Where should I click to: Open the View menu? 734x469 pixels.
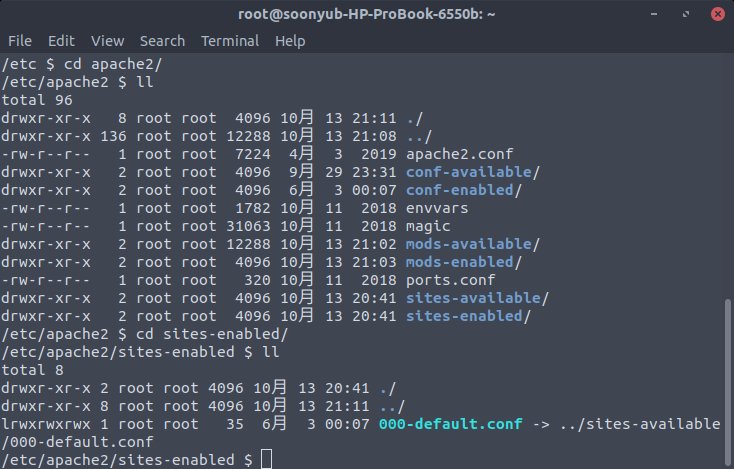108,41
